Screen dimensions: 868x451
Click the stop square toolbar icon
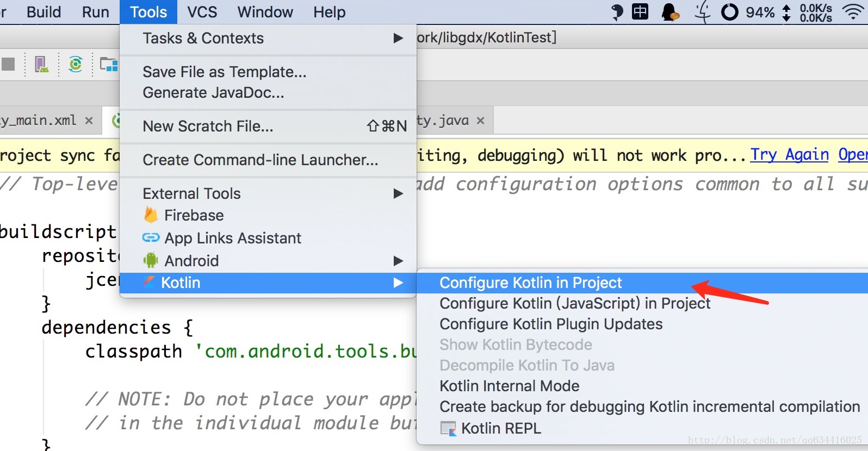click(8, 64)
